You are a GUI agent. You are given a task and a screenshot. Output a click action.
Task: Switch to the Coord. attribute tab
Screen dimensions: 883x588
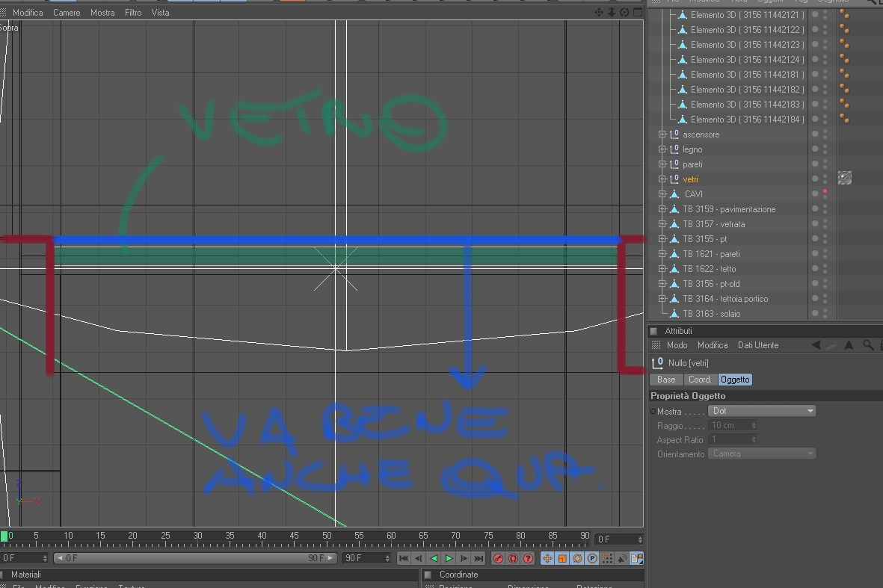click(x=700, y=380)
